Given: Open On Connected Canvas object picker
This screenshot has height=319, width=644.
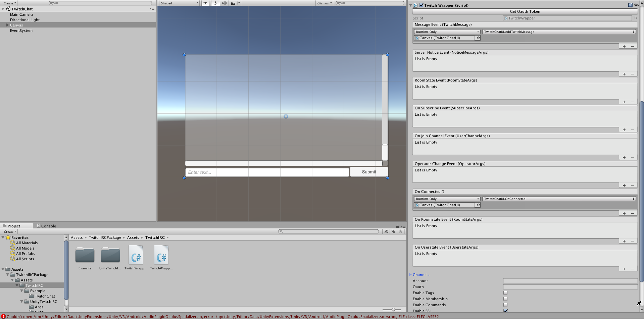Looking at the screenshot, I should tap(478, 205).
